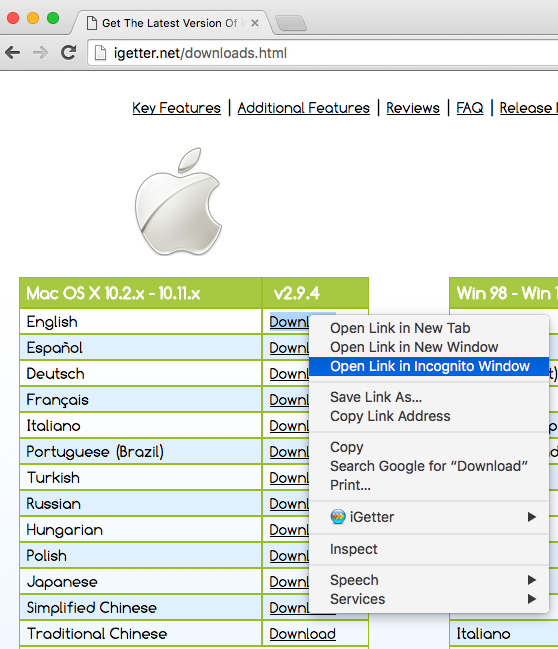
Task: Click the Download link for Polish
Action: click(289, 555)
